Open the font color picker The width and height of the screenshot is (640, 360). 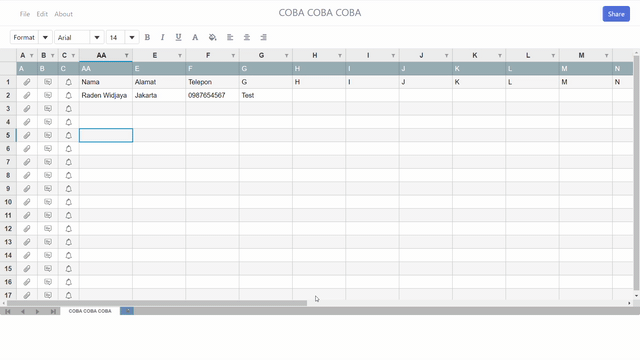195,37
